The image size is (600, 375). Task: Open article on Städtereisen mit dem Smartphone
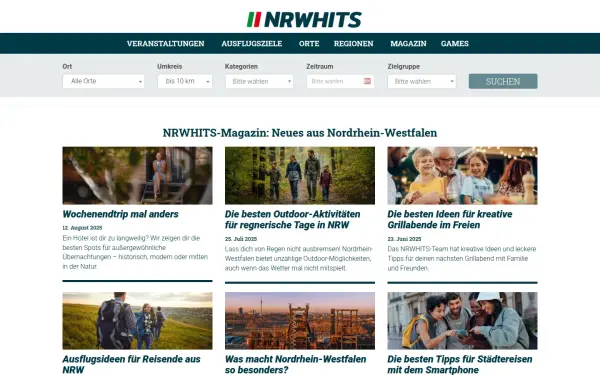(x=460, y=364)
